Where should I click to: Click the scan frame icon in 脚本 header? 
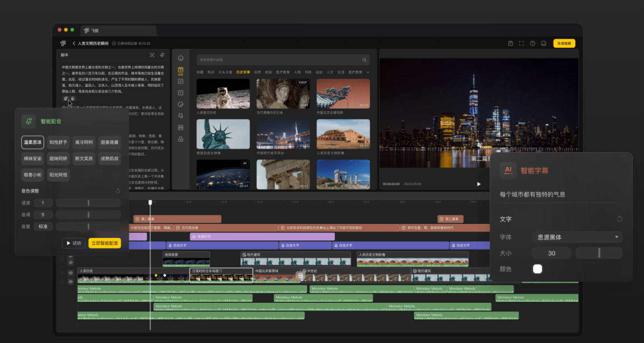(x=152, y=55)
